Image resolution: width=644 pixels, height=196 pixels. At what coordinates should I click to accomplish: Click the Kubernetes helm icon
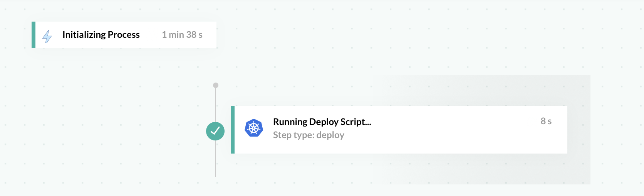254,128
